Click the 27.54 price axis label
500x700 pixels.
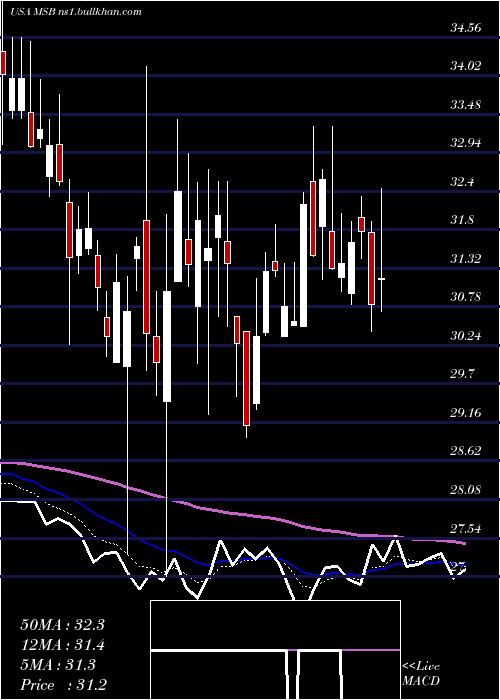coord(466,529)
